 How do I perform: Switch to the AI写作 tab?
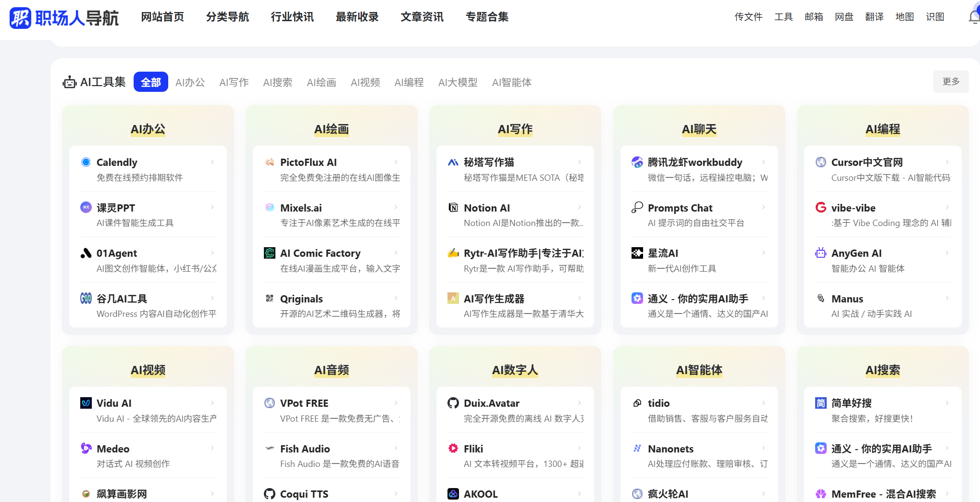tap(234, 82)
